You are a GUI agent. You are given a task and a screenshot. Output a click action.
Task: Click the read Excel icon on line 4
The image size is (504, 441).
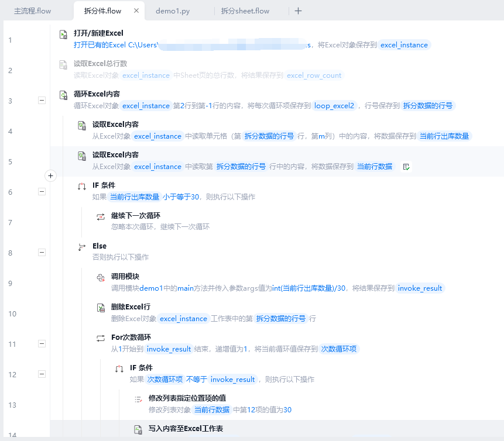click(82, 126)
